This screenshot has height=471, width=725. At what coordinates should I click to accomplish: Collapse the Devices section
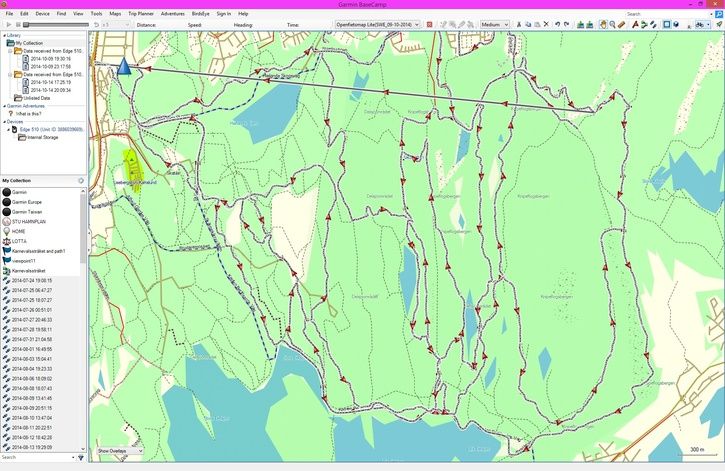[5, 122]
